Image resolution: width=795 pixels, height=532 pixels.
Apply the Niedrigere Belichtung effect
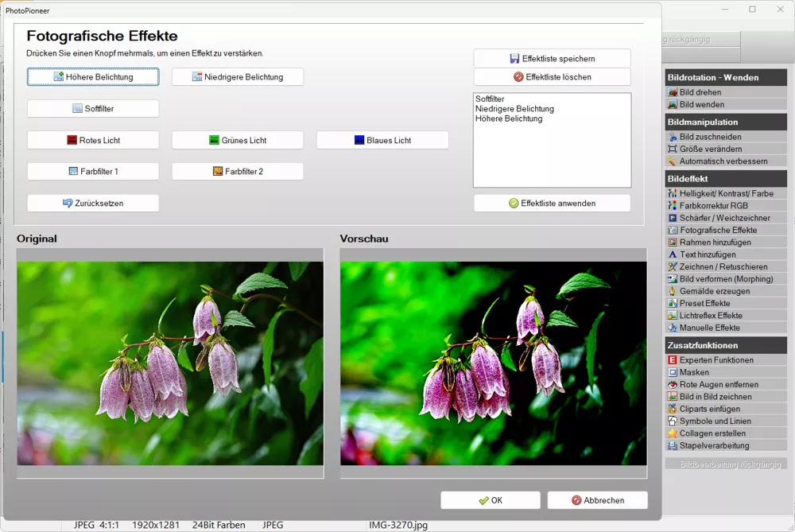tap(238, 77)
